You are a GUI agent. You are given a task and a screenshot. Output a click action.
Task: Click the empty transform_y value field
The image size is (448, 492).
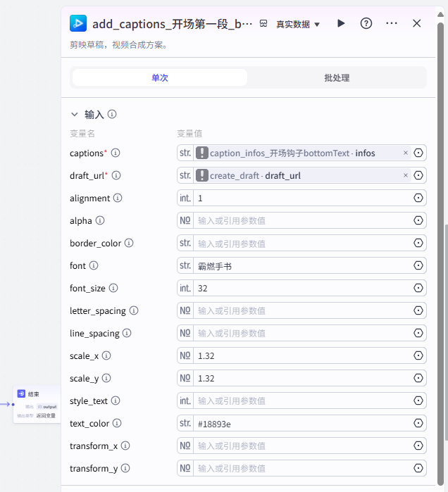click(303, 468)
